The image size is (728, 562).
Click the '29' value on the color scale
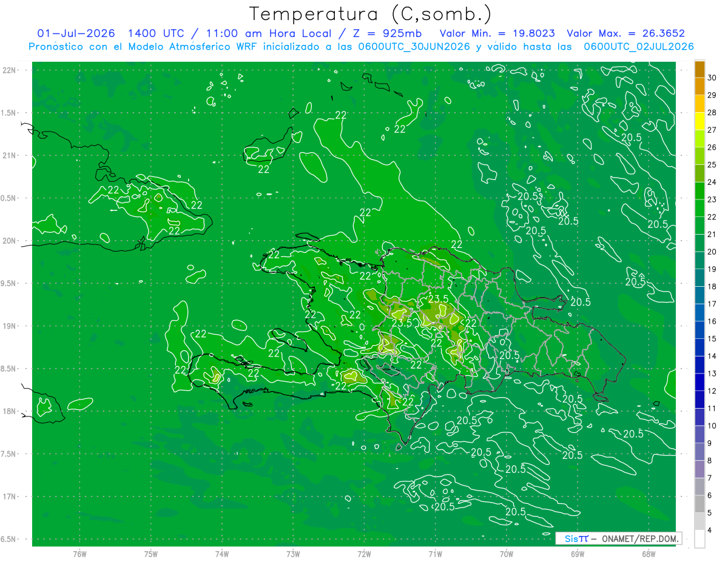click(x=712, y=95)
